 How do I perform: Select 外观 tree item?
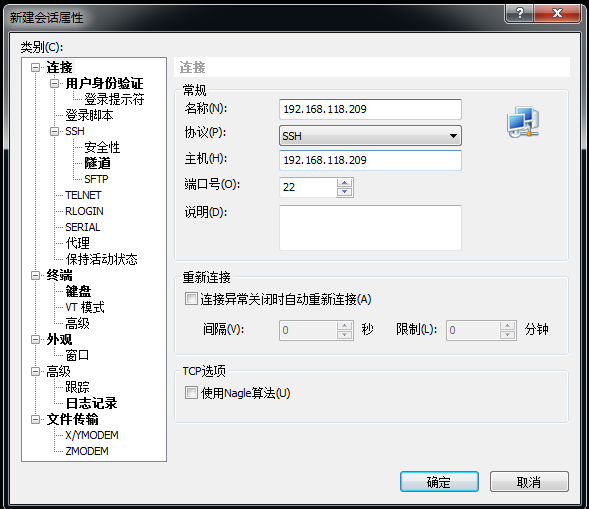click(59, 339)
